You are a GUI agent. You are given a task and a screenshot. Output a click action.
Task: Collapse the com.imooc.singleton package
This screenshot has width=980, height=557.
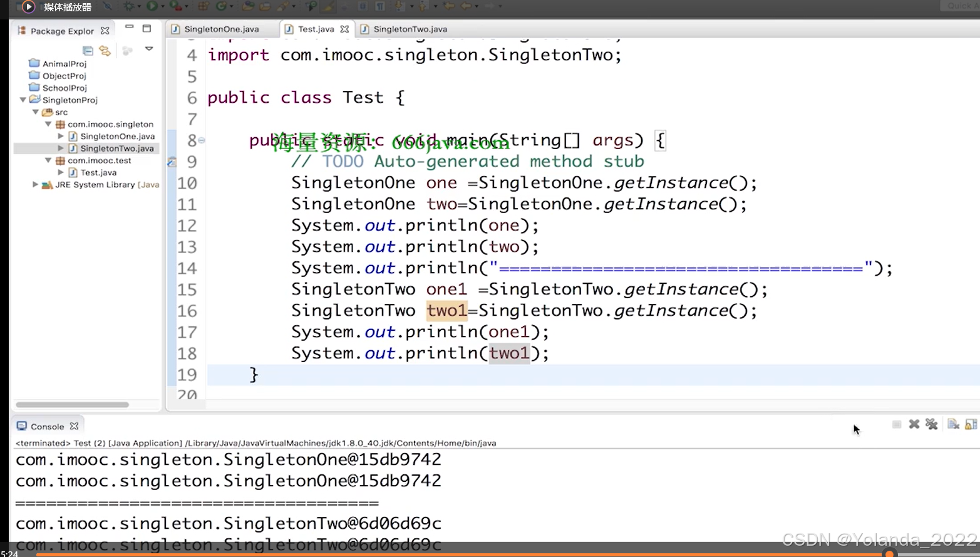pos(48,124)
